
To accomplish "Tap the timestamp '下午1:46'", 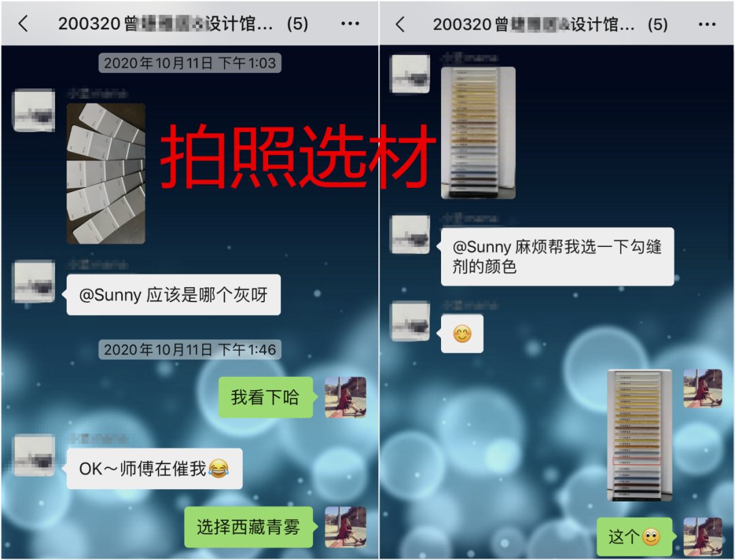I will click(189, 349).
